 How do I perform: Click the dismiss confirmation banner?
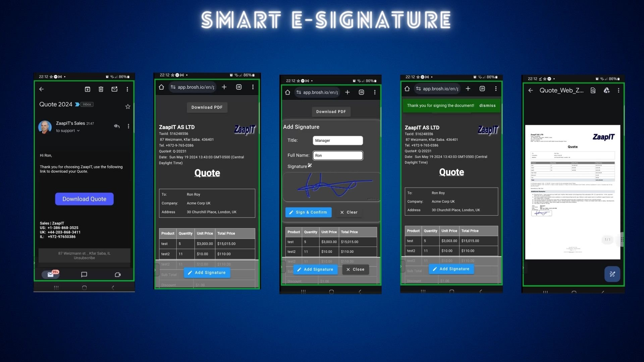tap(487, 106)
